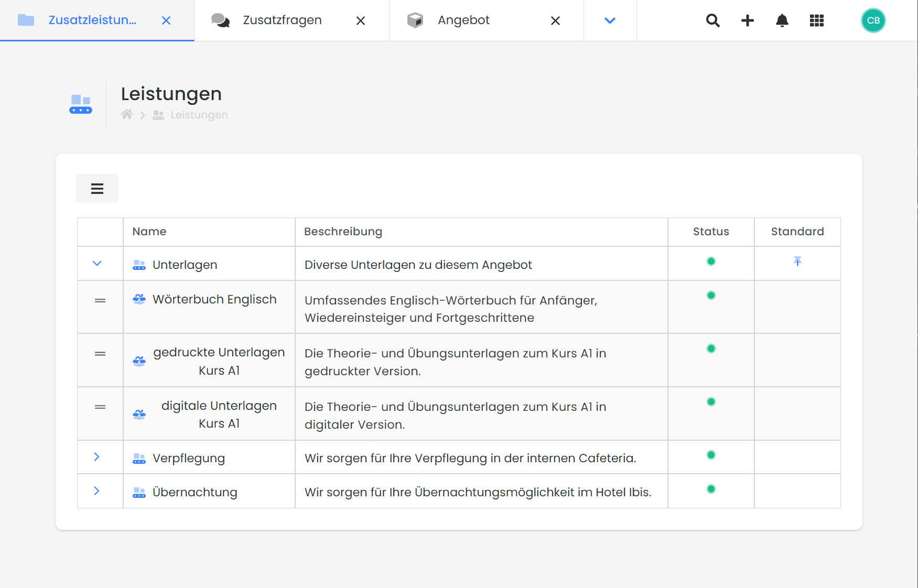Click the Wörterbuch Englisch drag handle
This screenshot has width=918, height=588.
coord(100,300)
